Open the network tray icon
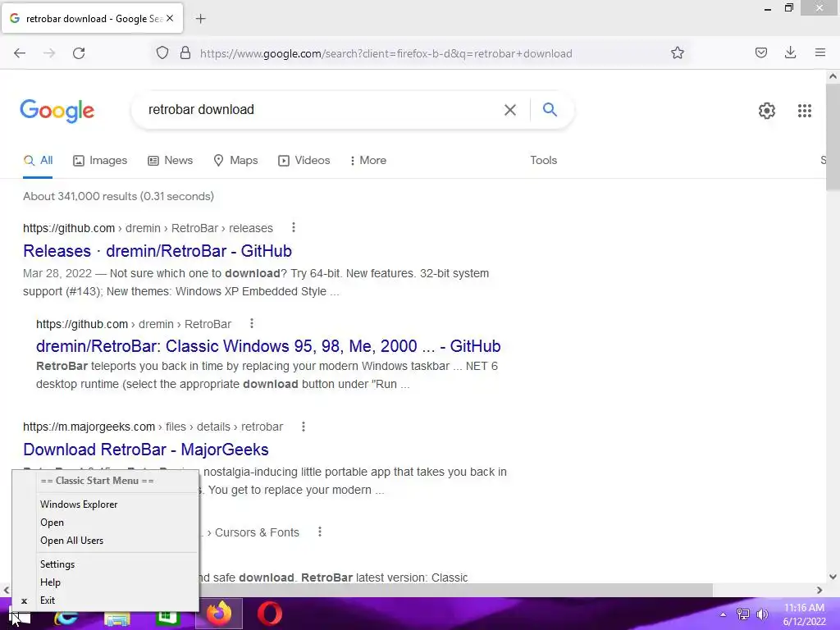840x630 pixels. tap(743, 614)
